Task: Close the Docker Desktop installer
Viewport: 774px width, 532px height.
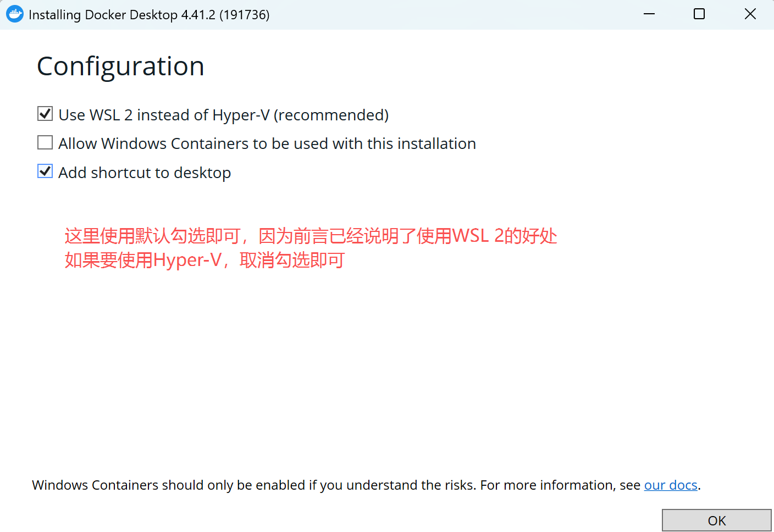Action: (750, 14)
